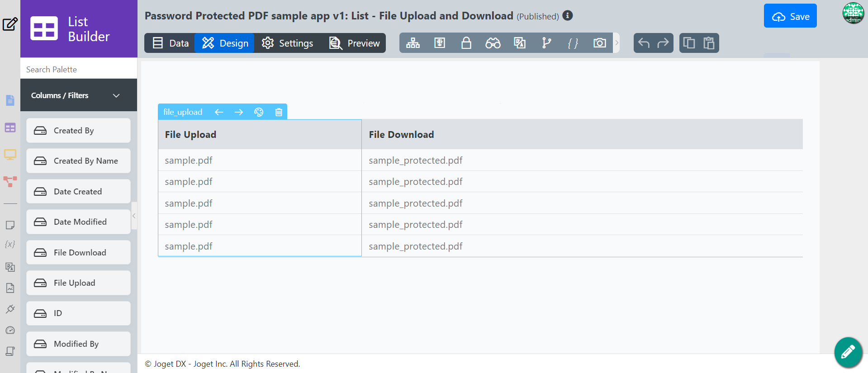
Task: Switch to the Preview tab
Action: (x=354, y=43)
